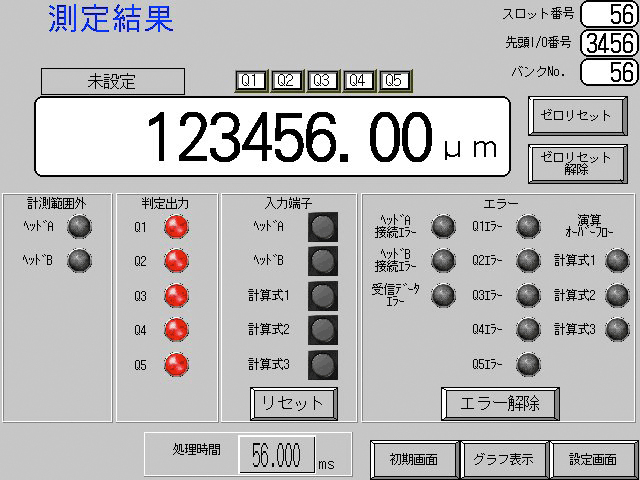Toggle the ヘッドA input terminal switch
This screenshot has width=640, height=480.
(x=322, y=227)
